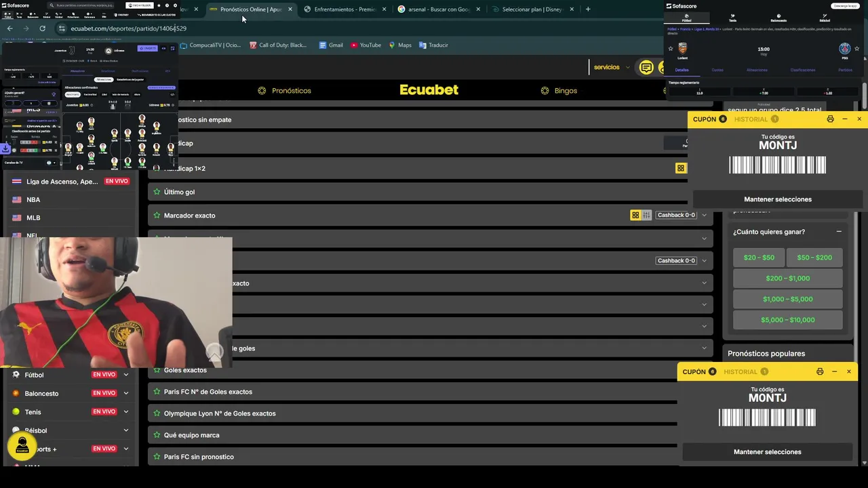868x488 pixels.
Task: Open the Maps bookmark
Action: tap(400, 45)
